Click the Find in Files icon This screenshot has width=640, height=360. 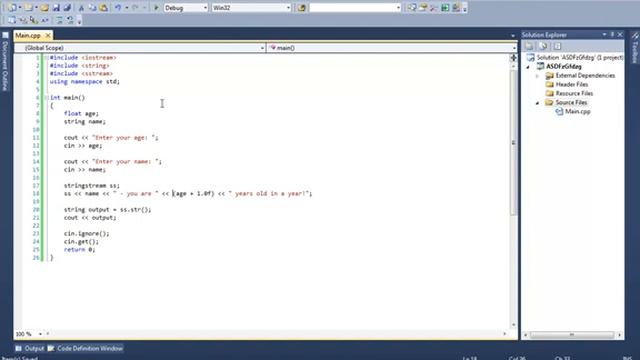tap(302, 8)
